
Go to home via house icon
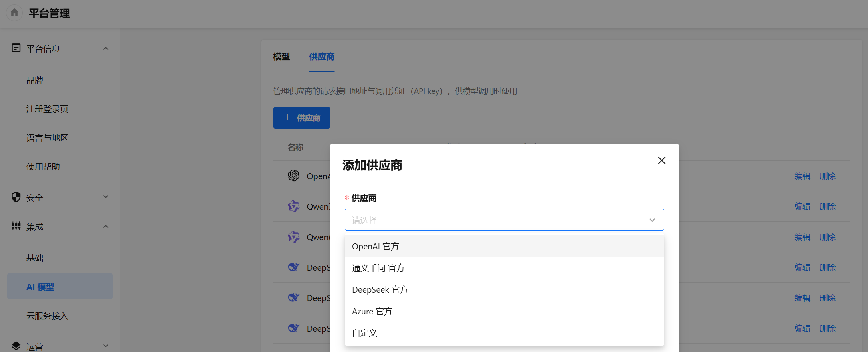[14, 13]
